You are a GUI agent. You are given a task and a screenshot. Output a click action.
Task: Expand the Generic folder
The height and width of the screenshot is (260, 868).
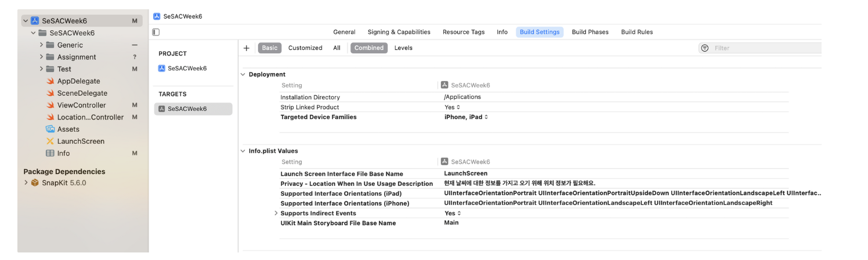click(41, 45)
